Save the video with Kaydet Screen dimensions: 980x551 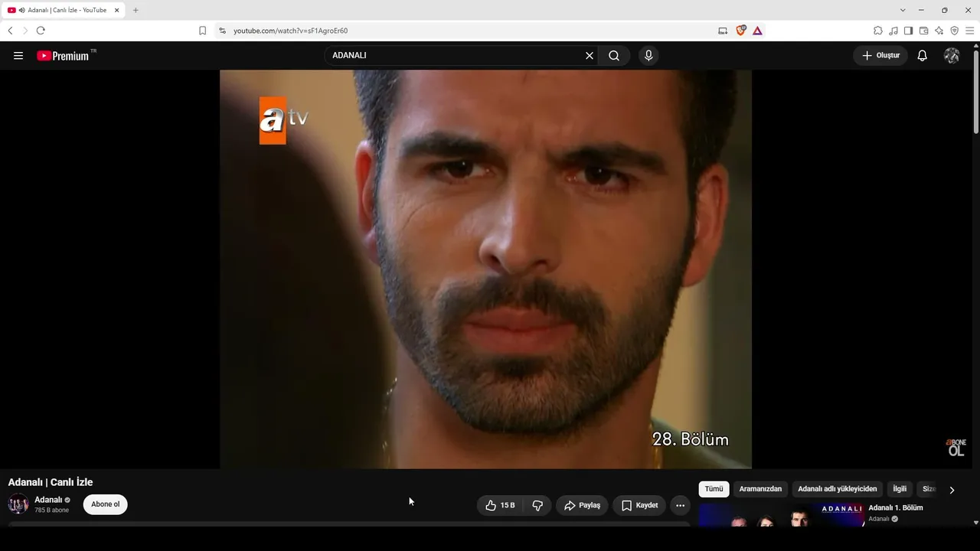[x=639, y=505]
